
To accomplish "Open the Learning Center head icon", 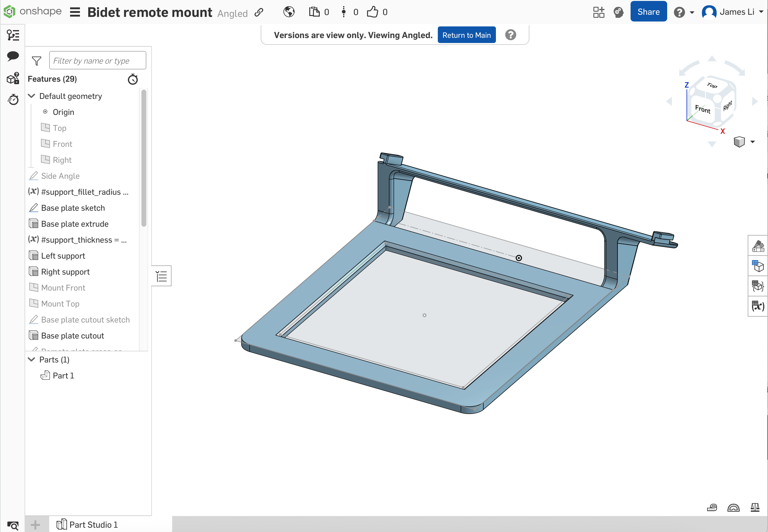I will tap(619, 12).
